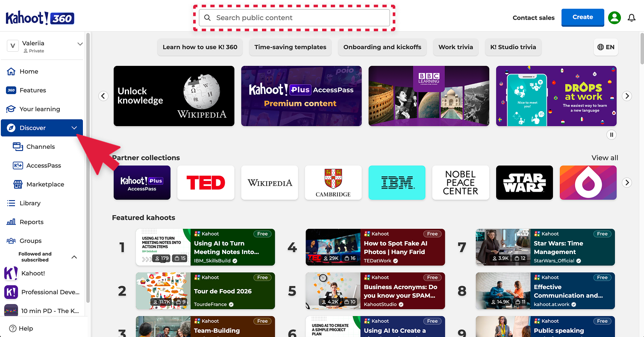644x337 pixels.
Task: Open the IBM partner collection
Action: [397, 183]
